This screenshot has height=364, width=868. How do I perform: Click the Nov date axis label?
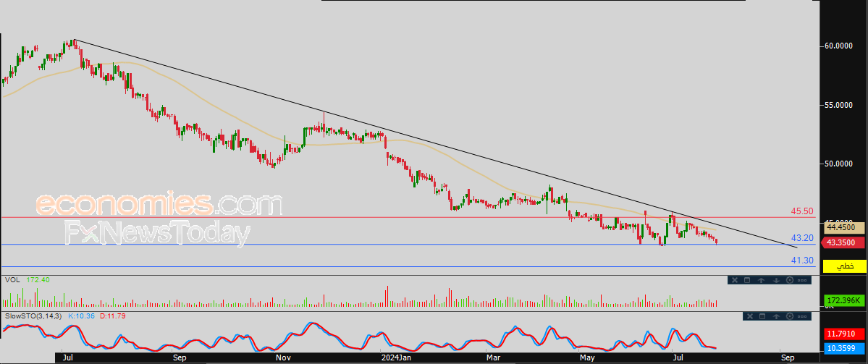click(282, 357)
